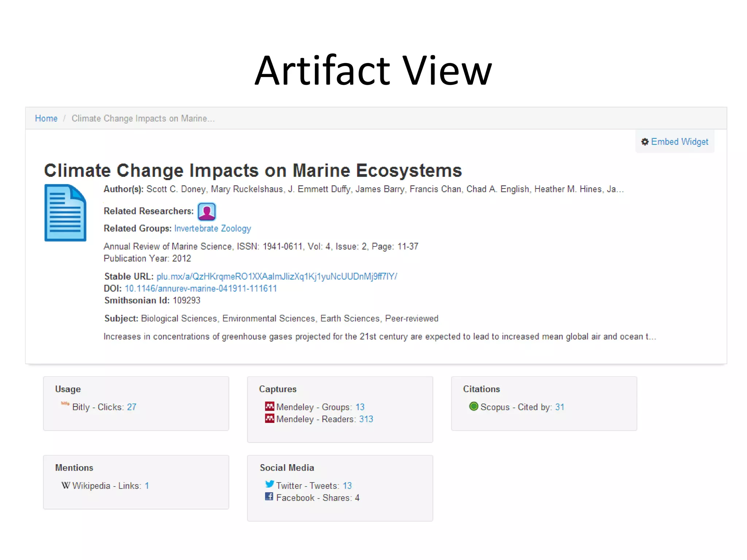Click the Related Researchers label

(149, 211)
